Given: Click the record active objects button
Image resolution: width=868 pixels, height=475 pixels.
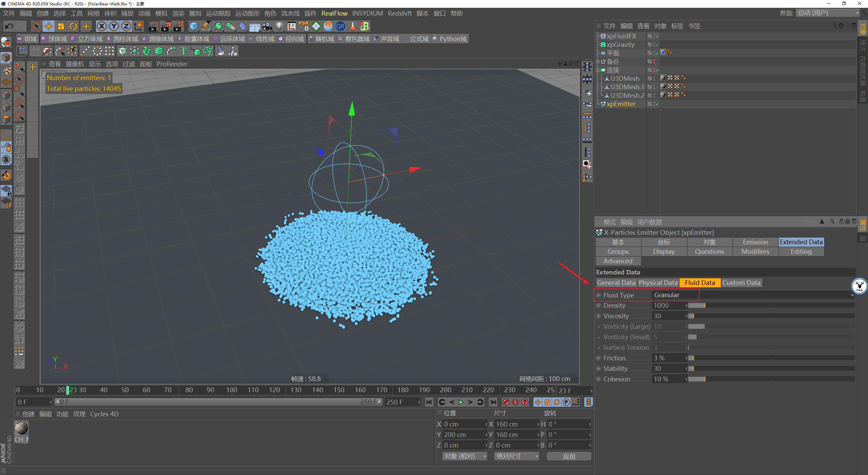Looking at the screenshot, I should (x=506, y=402).
